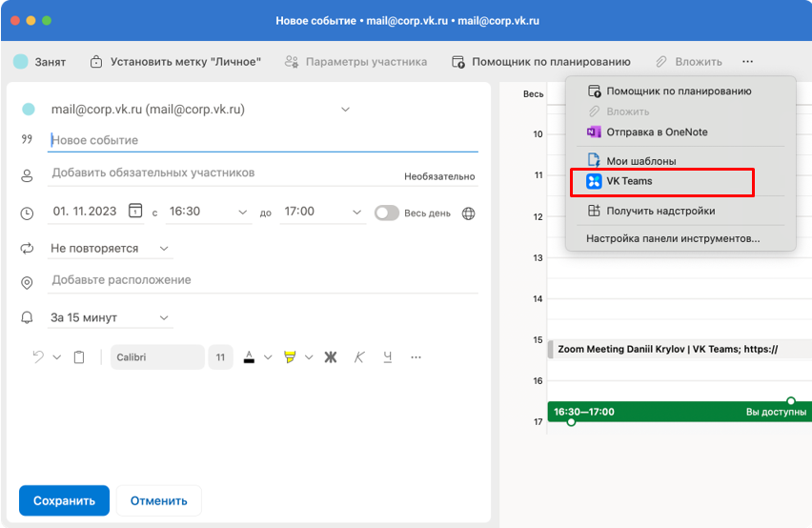Apply underline formatting with Ч

pyautogui.click(x=387, y=357)
